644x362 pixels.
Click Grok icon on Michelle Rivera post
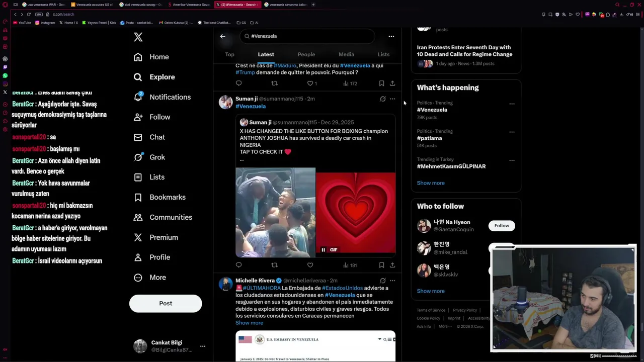coord(383,281)
